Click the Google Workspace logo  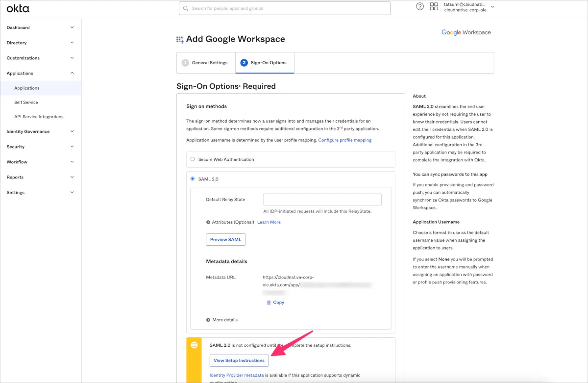tap(465, 32)
